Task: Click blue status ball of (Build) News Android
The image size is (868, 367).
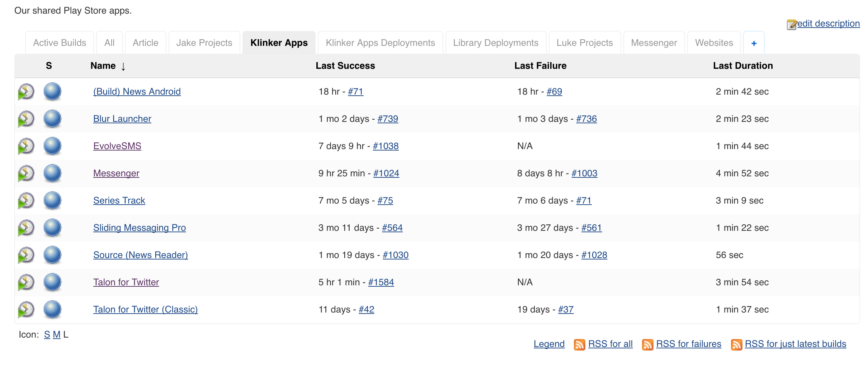Action: pos(52,91)
